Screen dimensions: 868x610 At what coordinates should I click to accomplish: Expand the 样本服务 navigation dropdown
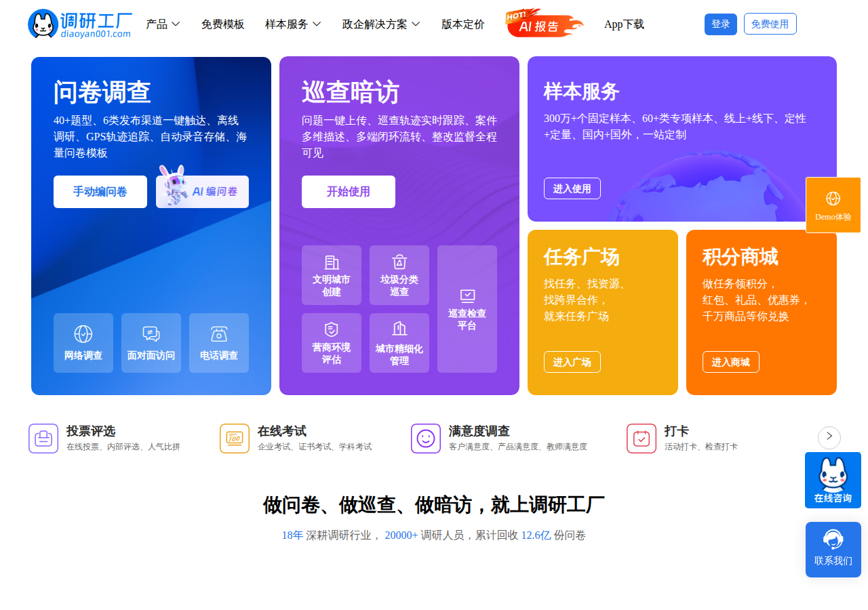293,24
